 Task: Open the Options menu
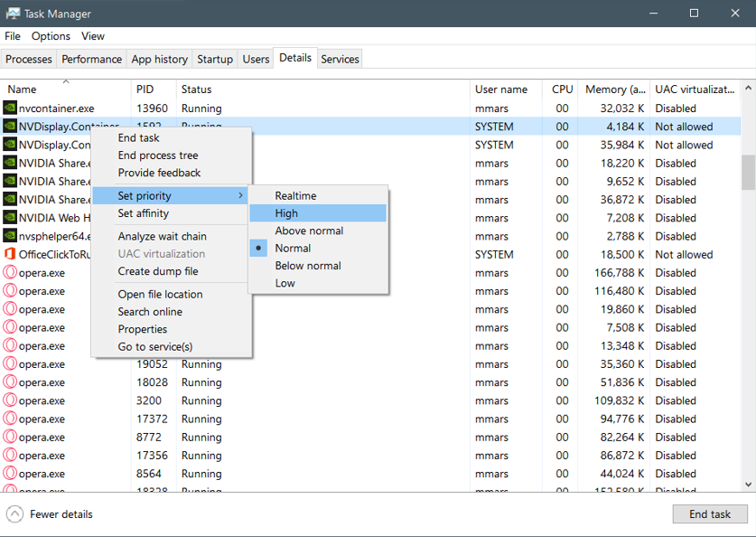click(x=51, y=36)
